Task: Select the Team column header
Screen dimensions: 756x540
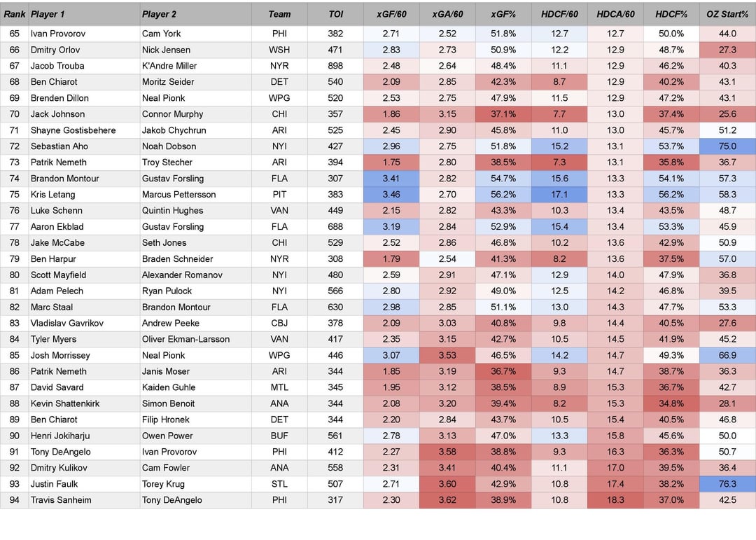Action: [x=279, y=14]
